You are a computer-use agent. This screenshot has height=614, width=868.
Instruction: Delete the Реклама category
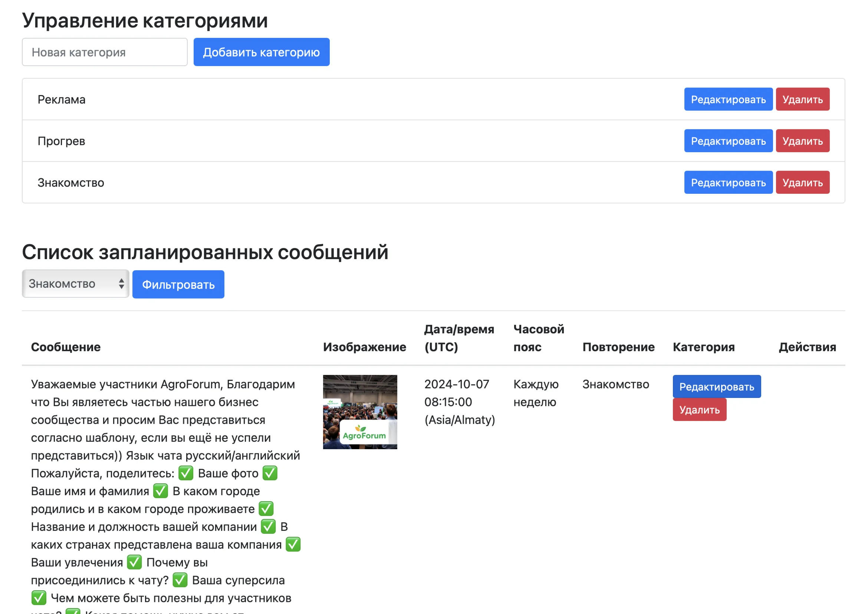coord(802,99)
